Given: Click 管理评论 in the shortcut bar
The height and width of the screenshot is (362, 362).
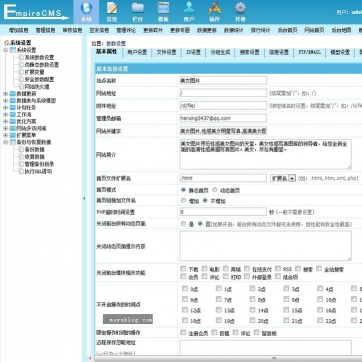Looking at the screenshot, I should (126, 30).
